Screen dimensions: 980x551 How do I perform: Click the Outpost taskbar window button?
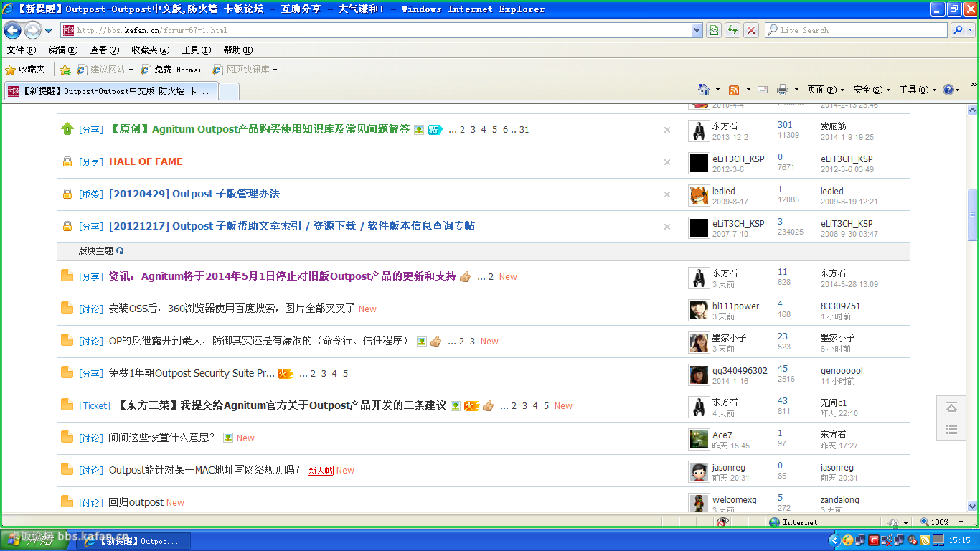[135, 541]
